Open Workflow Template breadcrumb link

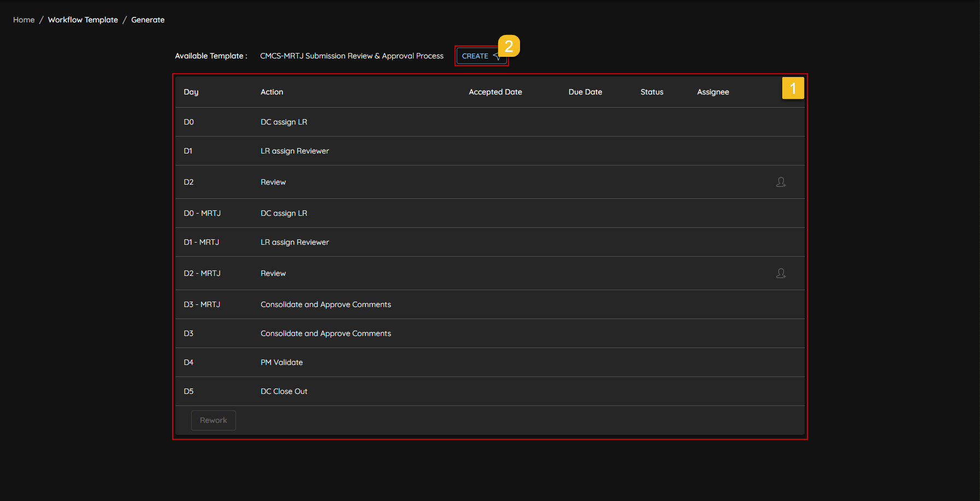point(83,20)
